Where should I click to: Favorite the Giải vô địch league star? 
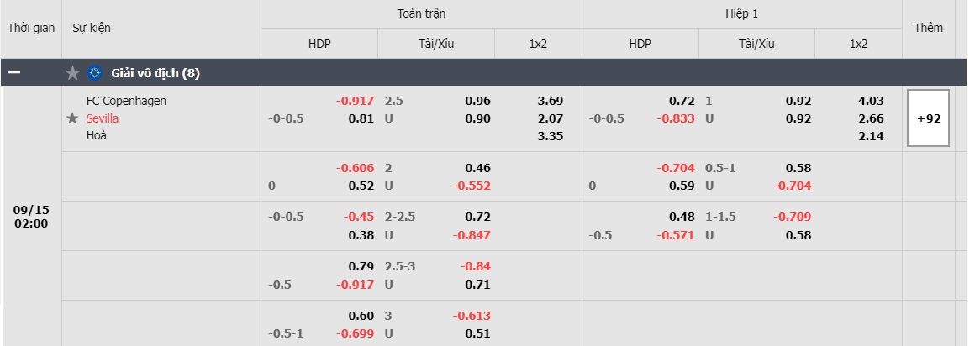click(x=73, y=73)
